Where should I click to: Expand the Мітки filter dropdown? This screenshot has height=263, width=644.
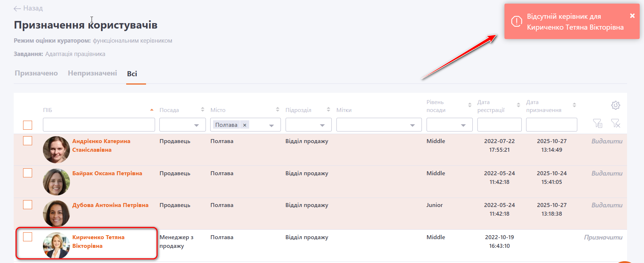click(x=412, y=125)
